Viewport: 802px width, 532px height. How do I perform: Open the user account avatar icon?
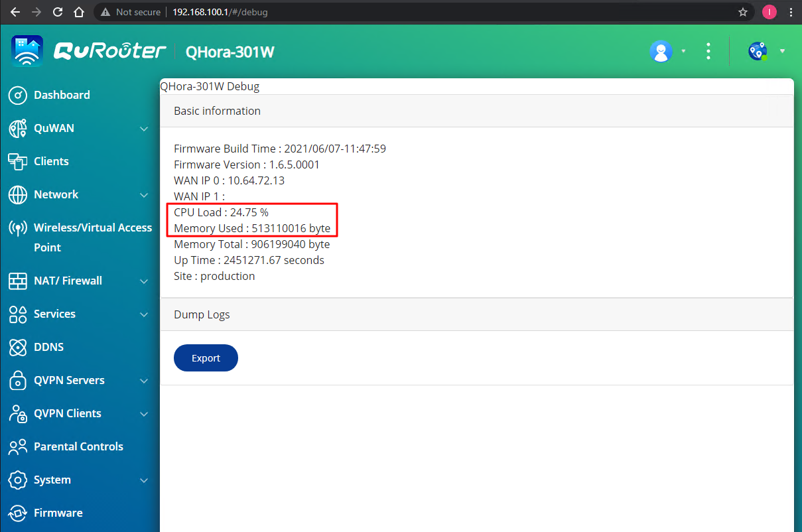pyautogui.click(x=661, y=51)
